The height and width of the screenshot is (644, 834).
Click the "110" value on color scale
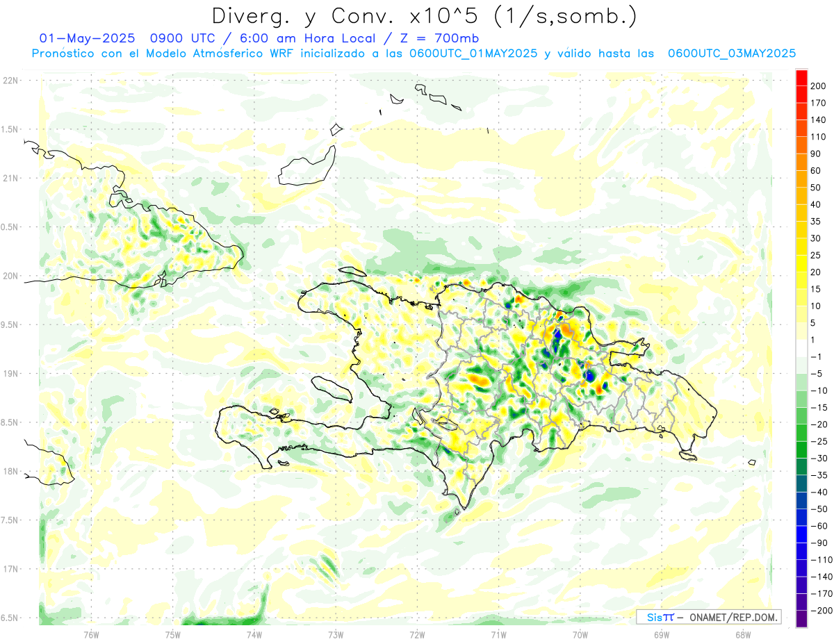tap(818, 137)
